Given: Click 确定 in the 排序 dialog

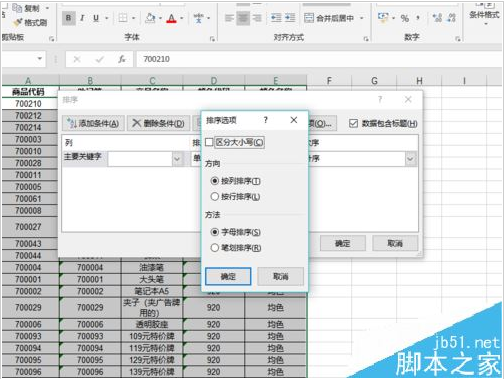Looking at the screenshot, I should [x=343, y=243].
